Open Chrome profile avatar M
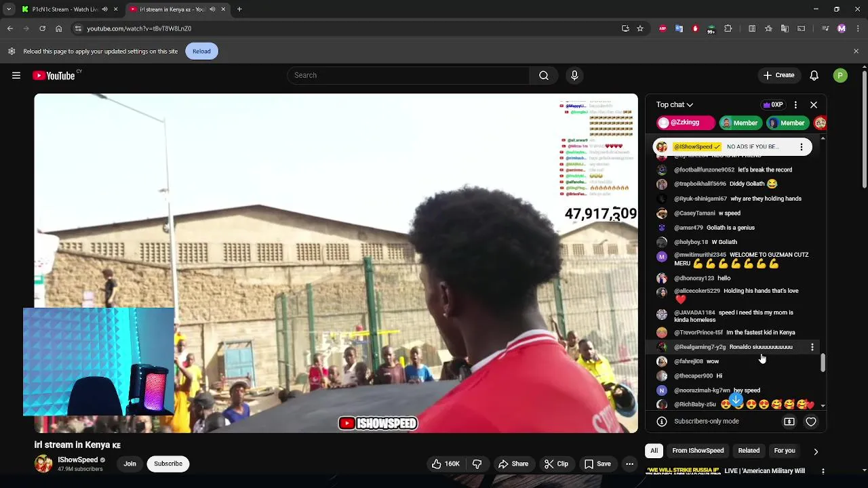The height and width of the screenshot is (488, 868). [x=842, y=28]
